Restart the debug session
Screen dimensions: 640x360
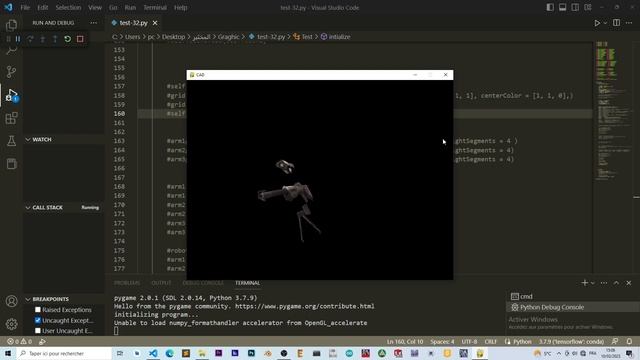[67, 39]
